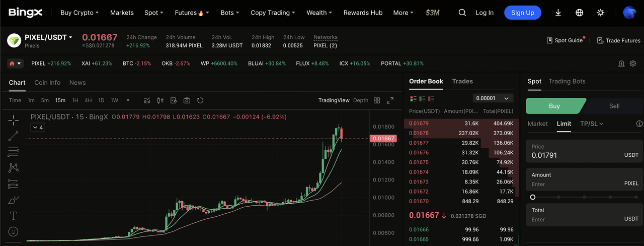644x246 pixels.
Task: Open the Markets menu item
Action: 122,13
